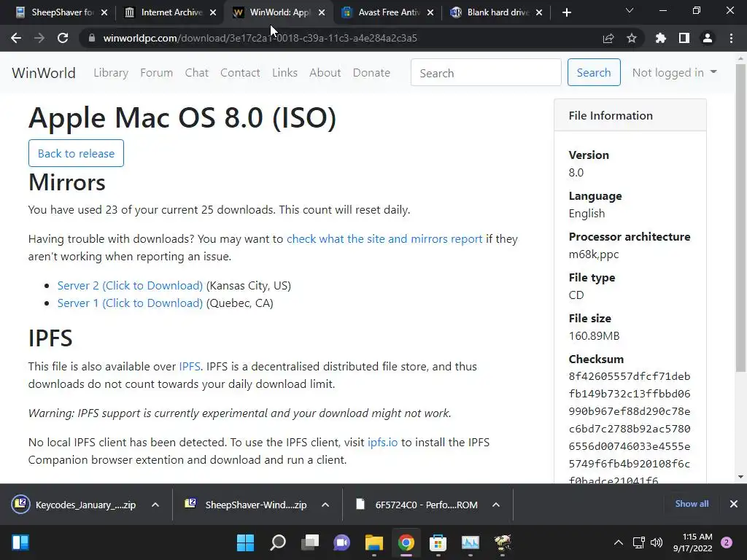Click the browser forward arrow
This screenshot has height=560, width=747.
click(39, 38)
